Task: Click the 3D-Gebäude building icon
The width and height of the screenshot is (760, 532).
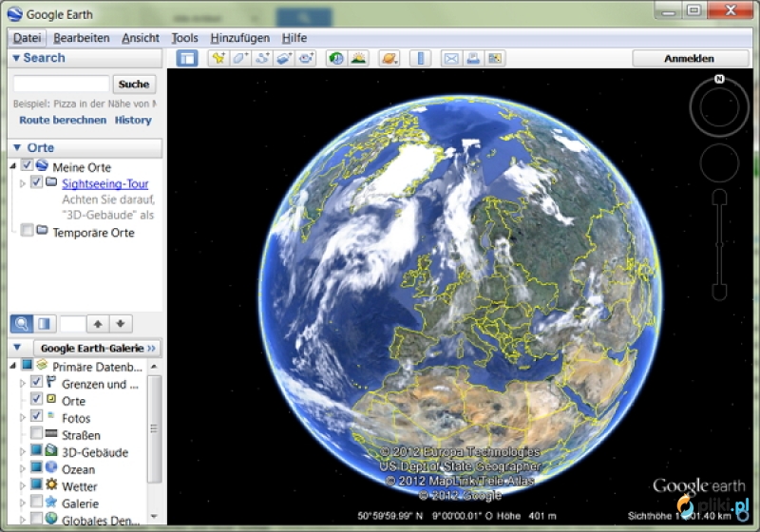Action: point(51,450)
